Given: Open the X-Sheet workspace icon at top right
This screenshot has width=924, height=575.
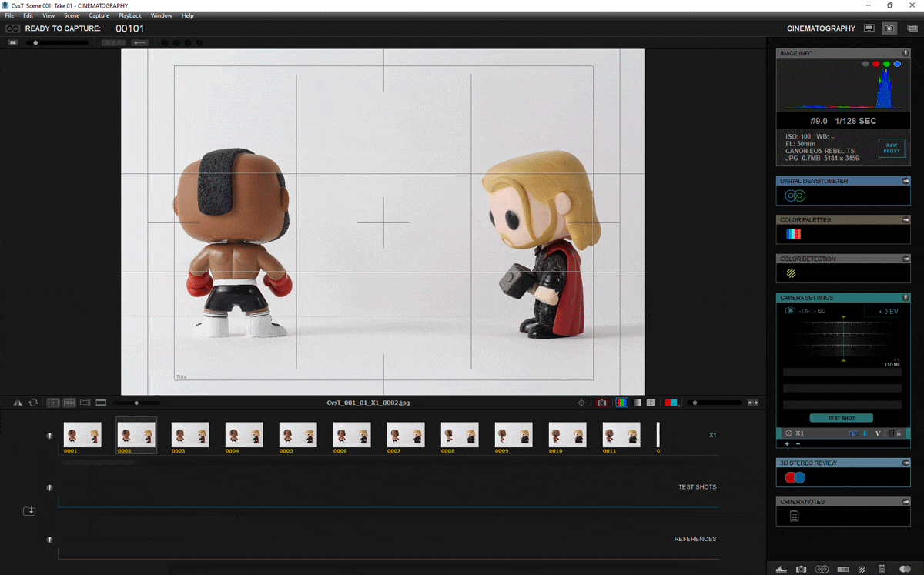Looking at the screenshot, I should pyautogui.click(x=913, y=28).
